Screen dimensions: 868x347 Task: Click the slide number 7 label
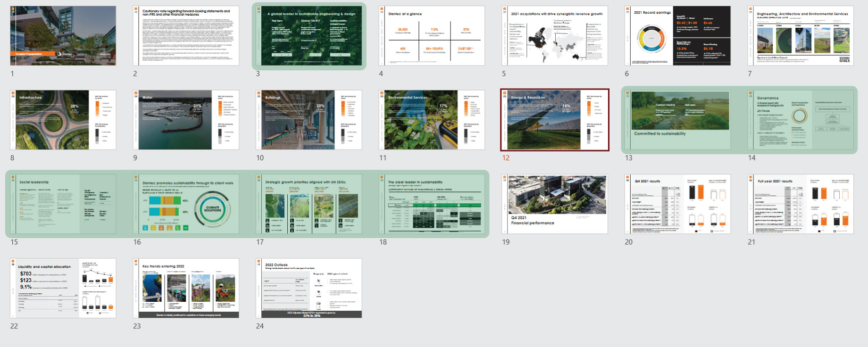pos(750,74)
